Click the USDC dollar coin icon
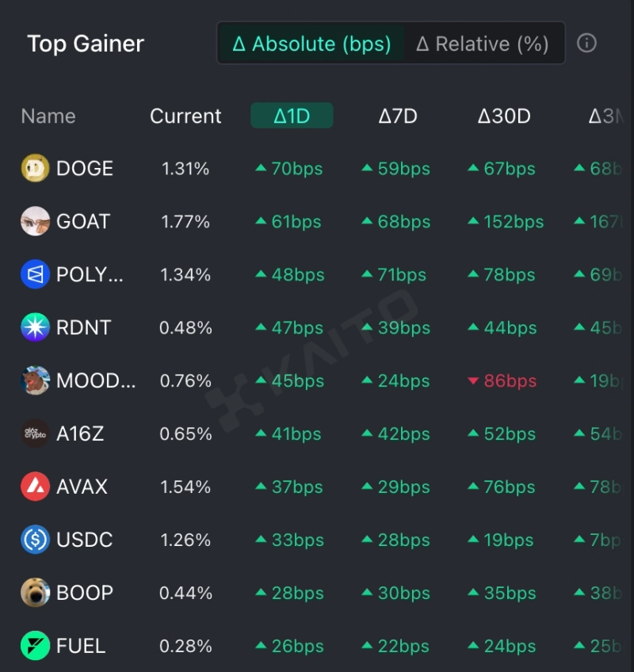 (x=35, y=540)
